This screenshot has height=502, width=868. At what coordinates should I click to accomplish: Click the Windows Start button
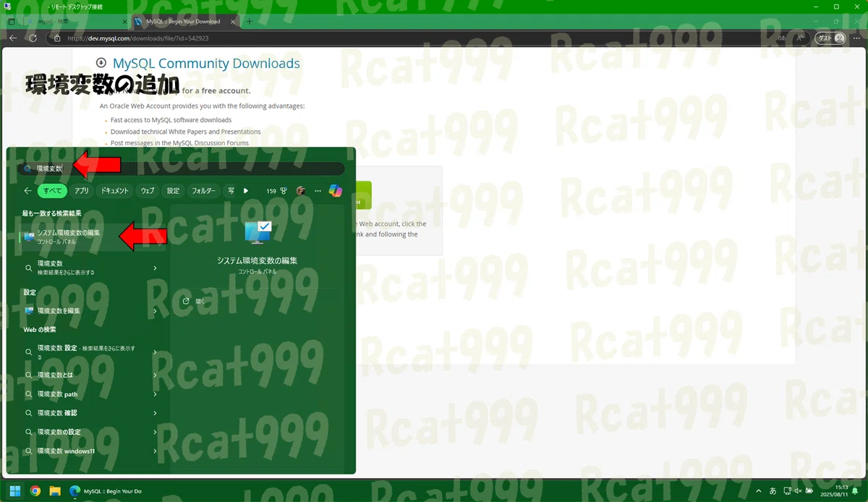click(15, 490)
